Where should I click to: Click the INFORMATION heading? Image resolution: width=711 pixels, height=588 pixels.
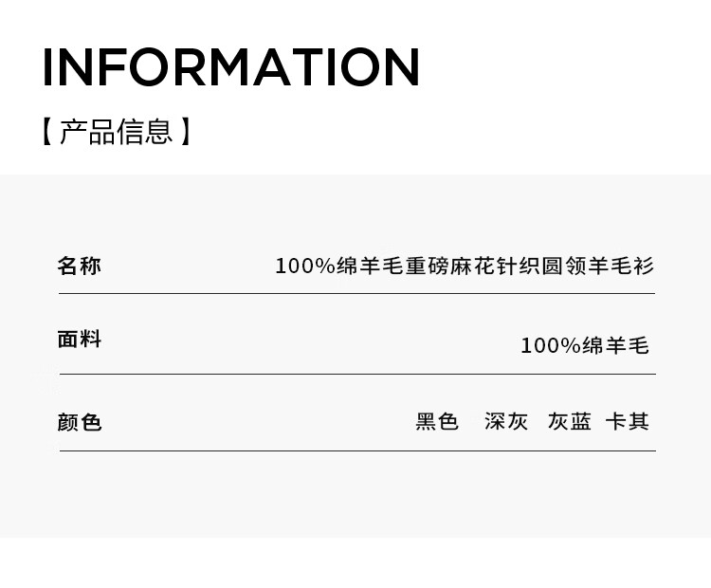coord(230,67)
